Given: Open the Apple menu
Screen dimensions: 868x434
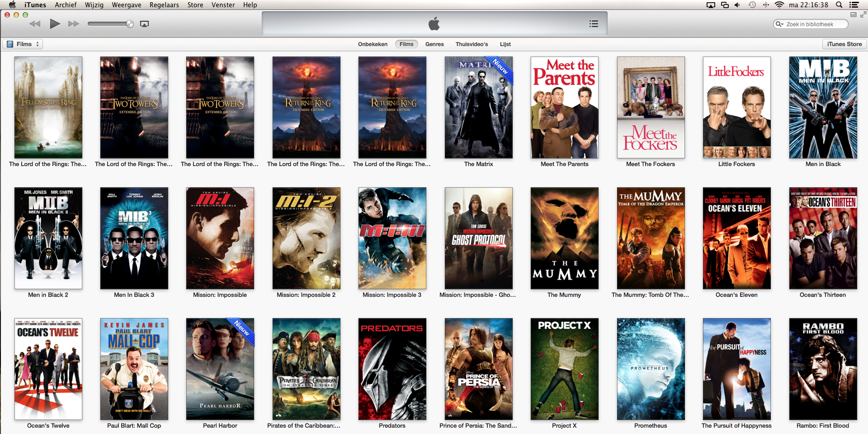Looking at the screenshot, I should pos(12,5).
